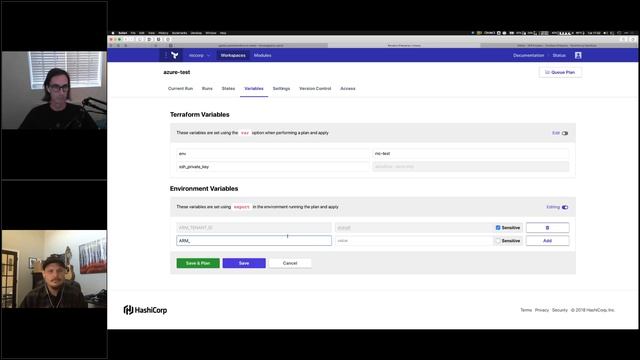Open the Workspaces nav item
Screen dimensions: 640x360
pyautogui.click(x=233, y=55)
